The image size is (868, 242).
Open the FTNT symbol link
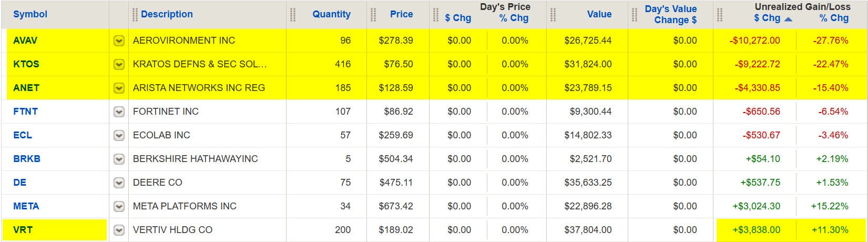(26, 112)
